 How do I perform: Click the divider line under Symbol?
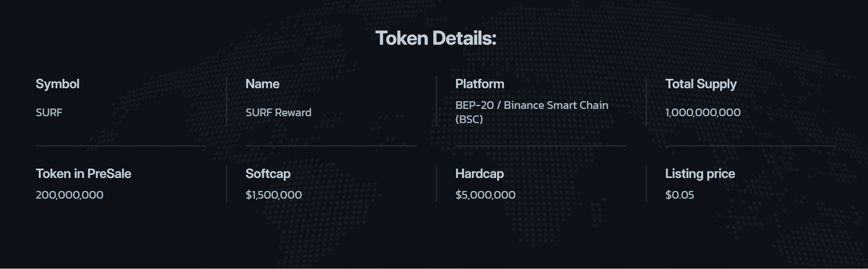[x=121, y=145]
